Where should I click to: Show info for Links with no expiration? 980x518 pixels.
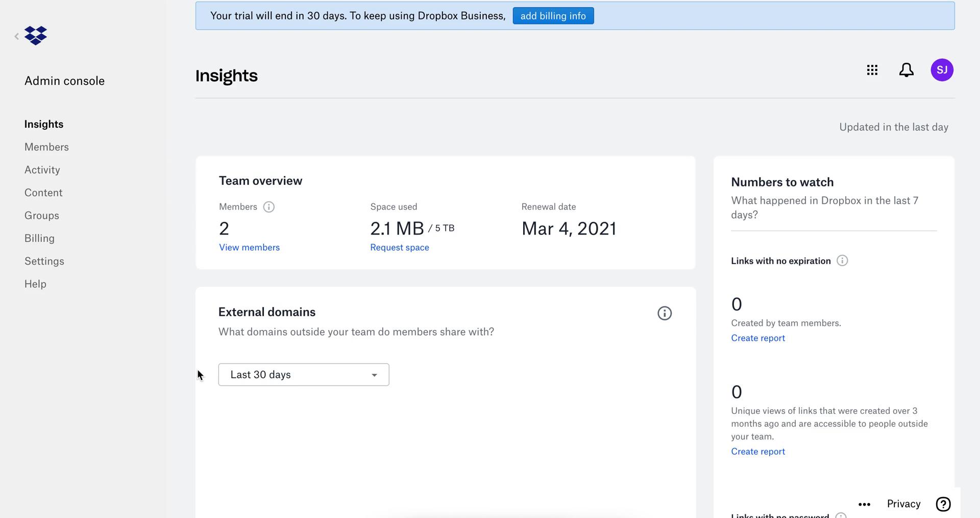coord(842,261)
